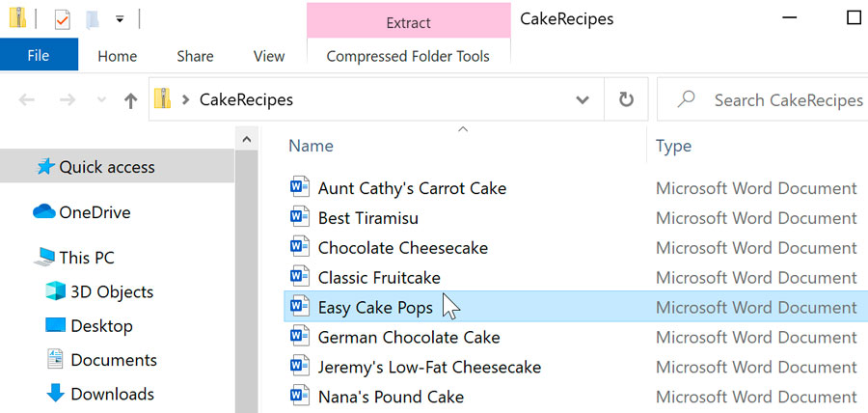Viewport: 868px width, 413px height.
Task: Switch to the Share ribbon tab
Action: coord(195,56)
